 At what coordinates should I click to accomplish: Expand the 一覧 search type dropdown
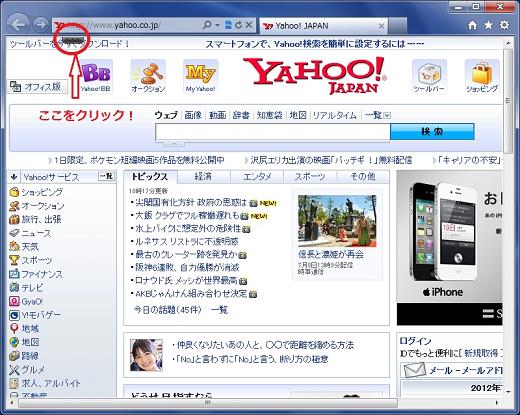[x=377, y=115]
